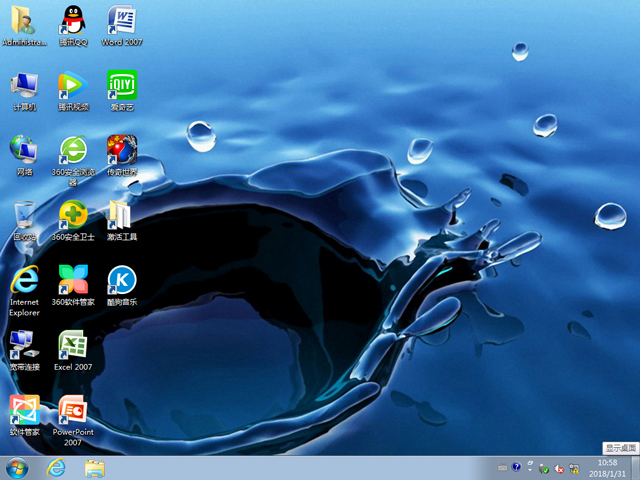Click the 360 Secure Browser (360安全浏览器) icon
The width and height of the screenshot is (640, 480).
pyautogui.click(x=72, y=151)
